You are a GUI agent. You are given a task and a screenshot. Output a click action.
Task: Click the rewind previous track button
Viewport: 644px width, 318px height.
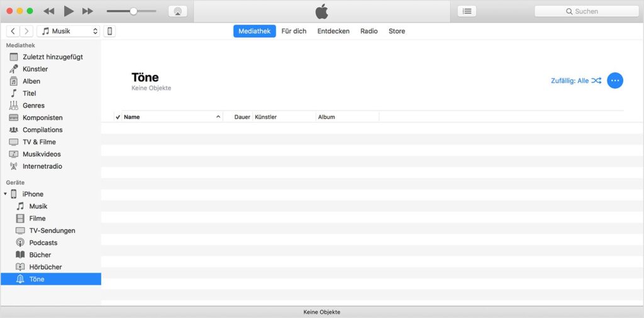click(x=49, y=11)
